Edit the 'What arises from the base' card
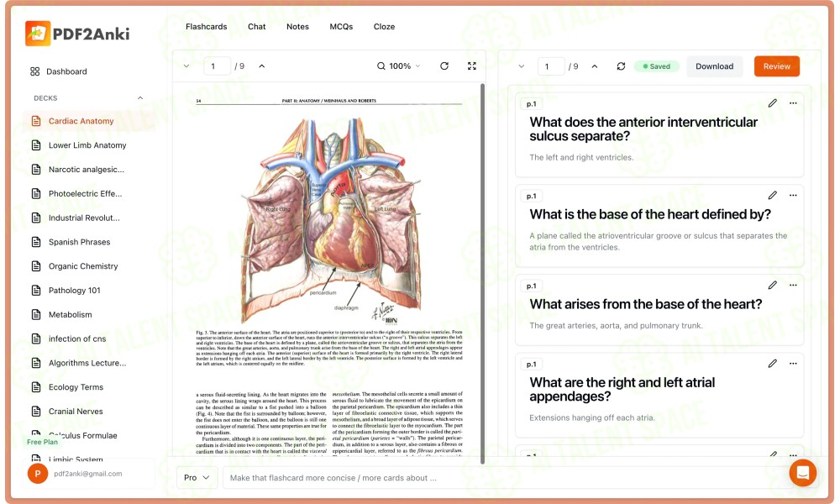840x504 pixels. pyautogui.click(x=773, y=285)
